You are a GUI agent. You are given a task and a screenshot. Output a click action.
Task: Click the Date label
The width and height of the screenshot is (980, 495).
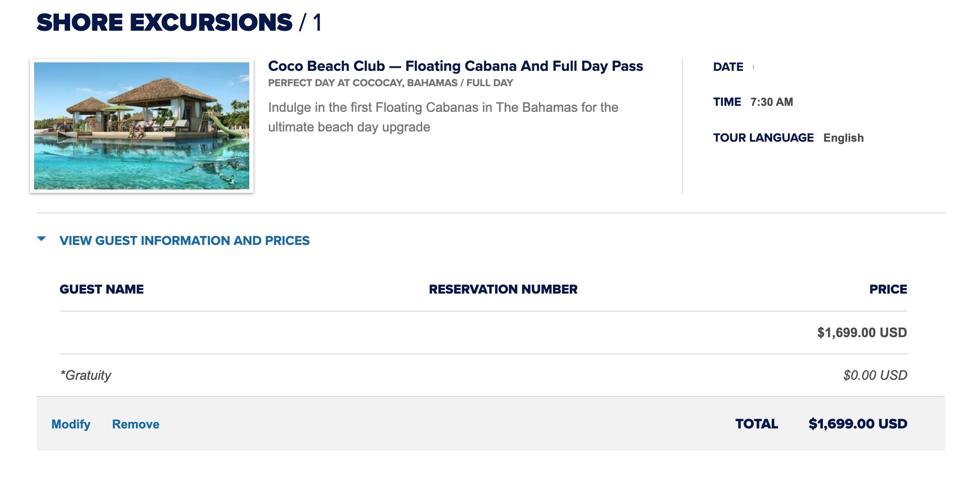(728, 67)
